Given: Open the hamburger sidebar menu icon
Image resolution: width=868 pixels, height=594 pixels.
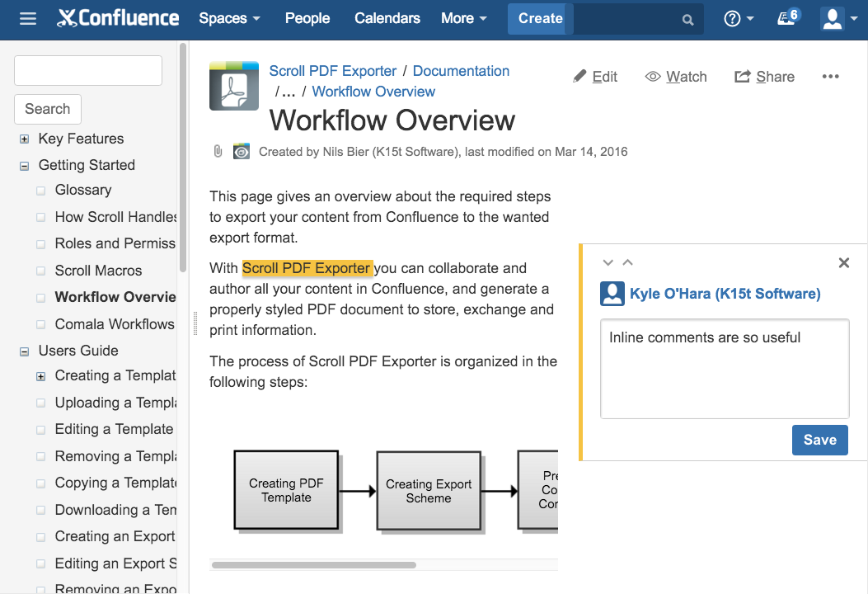Looking at the screenshot, I should [x=28, y=18].
